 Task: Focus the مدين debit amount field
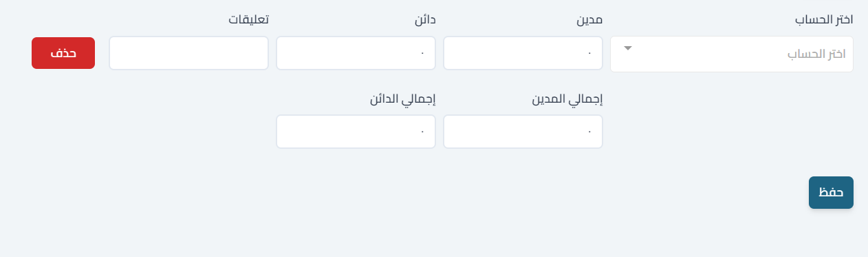click(x=523, y=53)
